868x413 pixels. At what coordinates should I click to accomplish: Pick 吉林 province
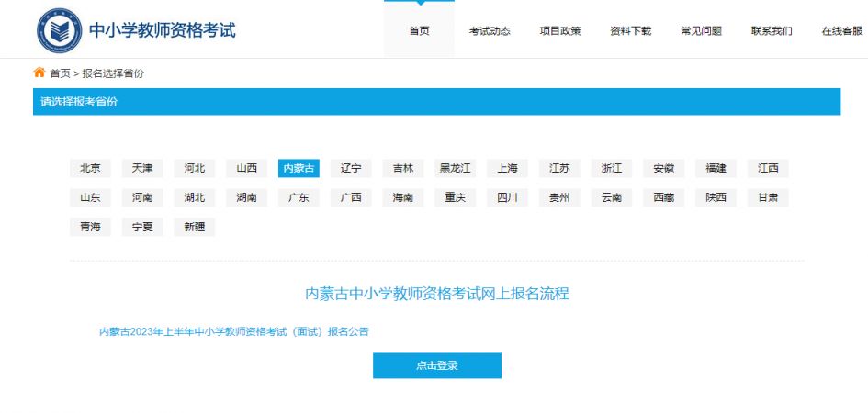(x=403, y=168)
